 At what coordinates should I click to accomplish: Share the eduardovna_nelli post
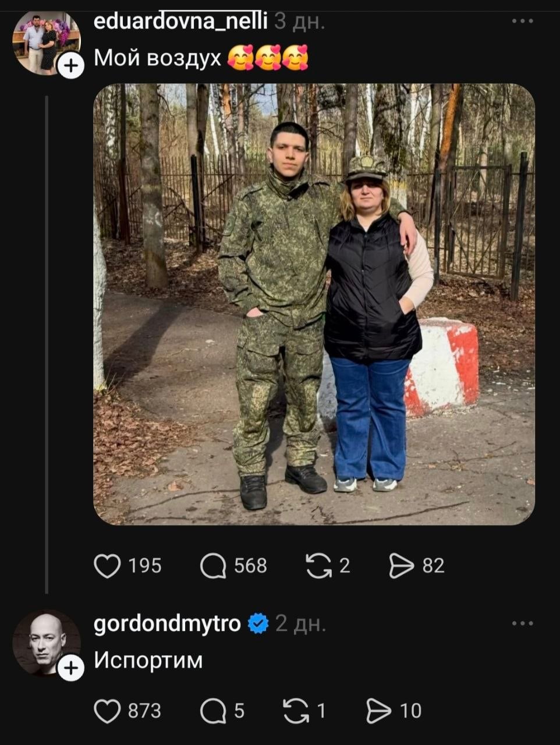[401, 566]
